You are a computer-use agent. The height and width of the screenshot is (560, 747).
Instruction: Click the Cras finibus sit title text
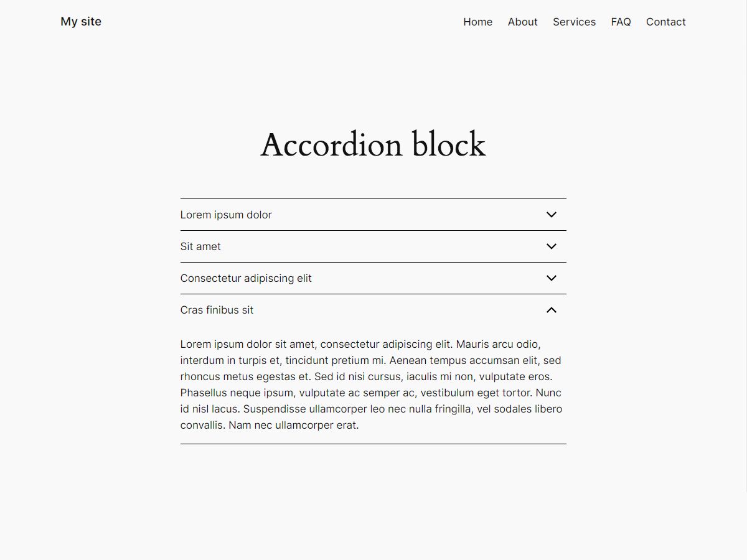(x=217, y=310)
